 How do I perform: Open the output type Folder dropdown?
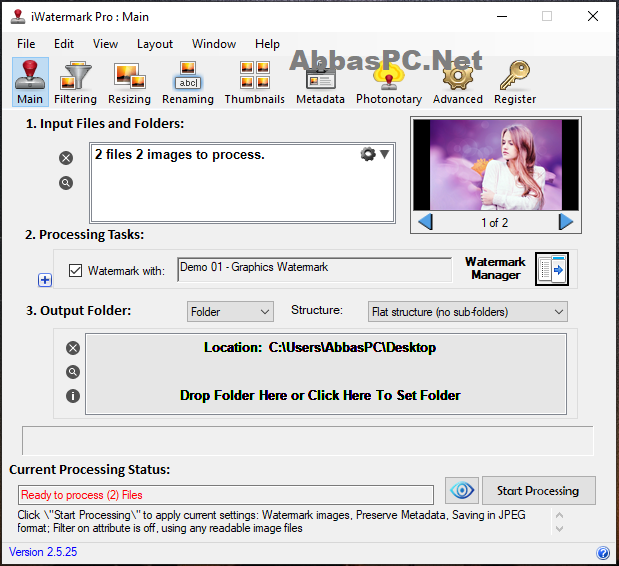click(x=230, y=312)
